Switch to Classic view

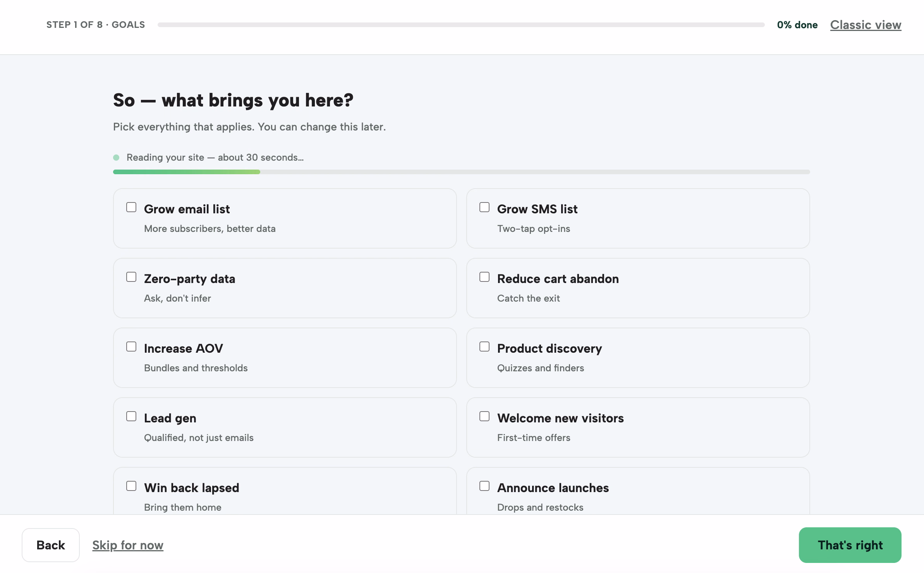(866, 25)
